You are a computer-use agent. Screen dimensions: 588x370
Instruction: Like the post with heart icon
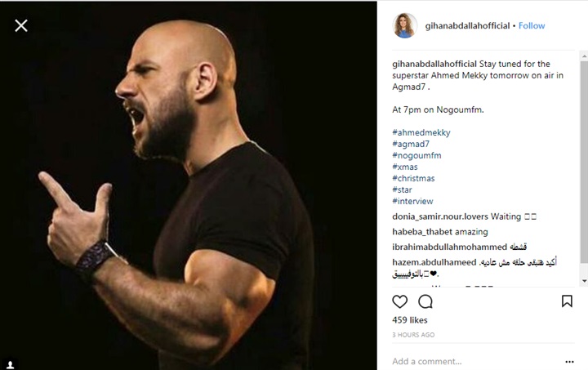[399, 301]
